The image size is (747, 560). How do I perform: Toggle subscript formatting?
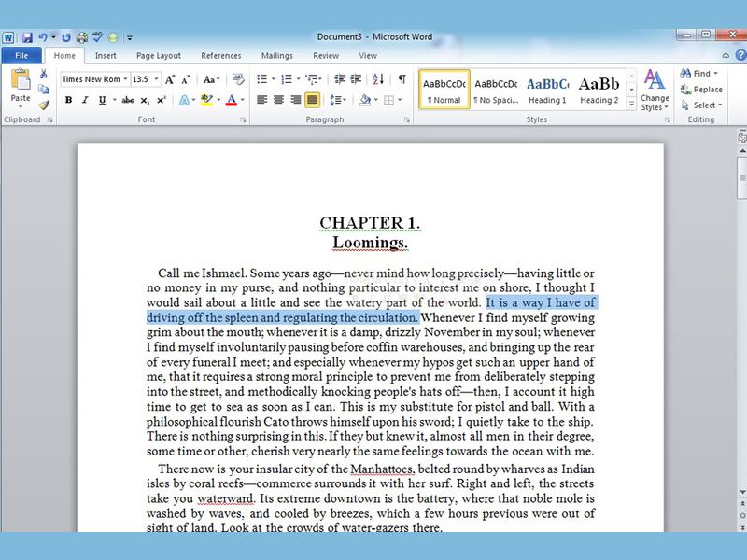coord(145,100)
